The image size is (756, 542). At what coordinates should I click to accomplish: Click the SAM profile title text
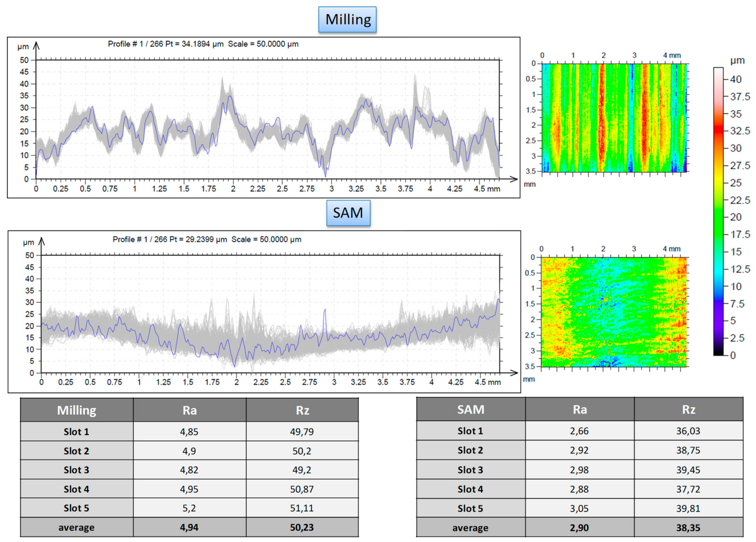coord(207,239)
